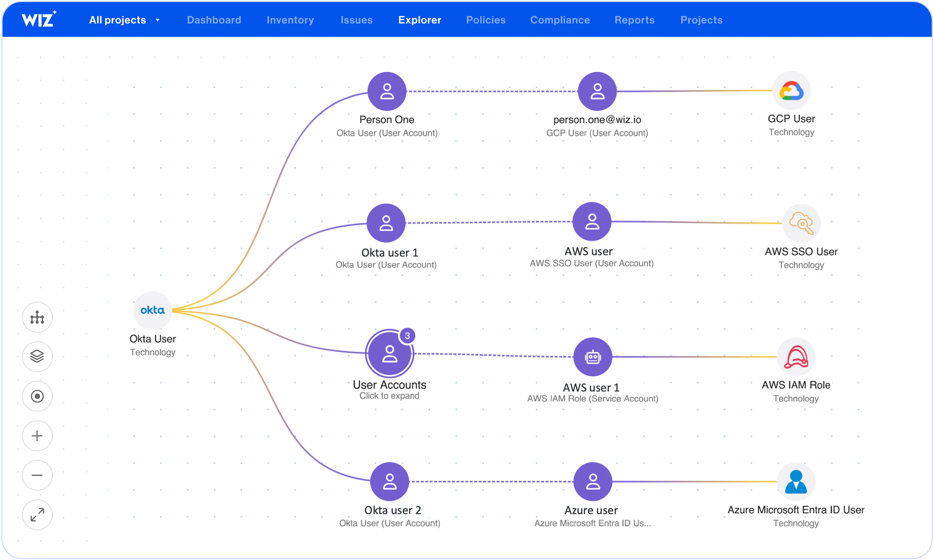Open the Inventory tab
This screenshot has height=560, width=933.
(x=290, y=20)
